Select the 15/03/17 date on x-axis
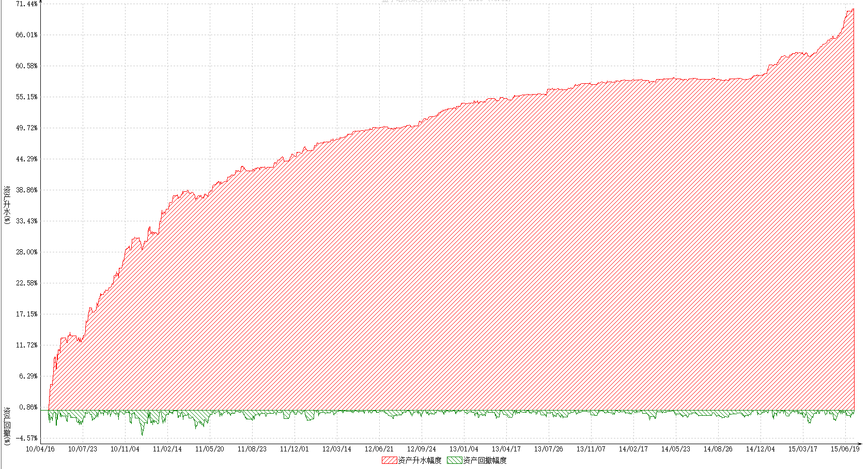The image size is (868, 469). 803,449
